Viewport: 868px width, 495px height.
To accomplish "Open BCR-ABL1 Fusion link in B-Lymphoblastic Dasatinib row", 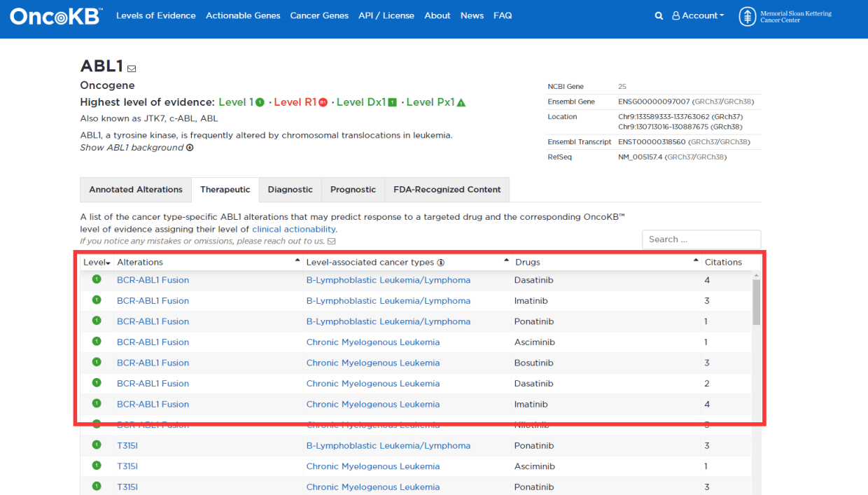I will [x=153, y=280].
